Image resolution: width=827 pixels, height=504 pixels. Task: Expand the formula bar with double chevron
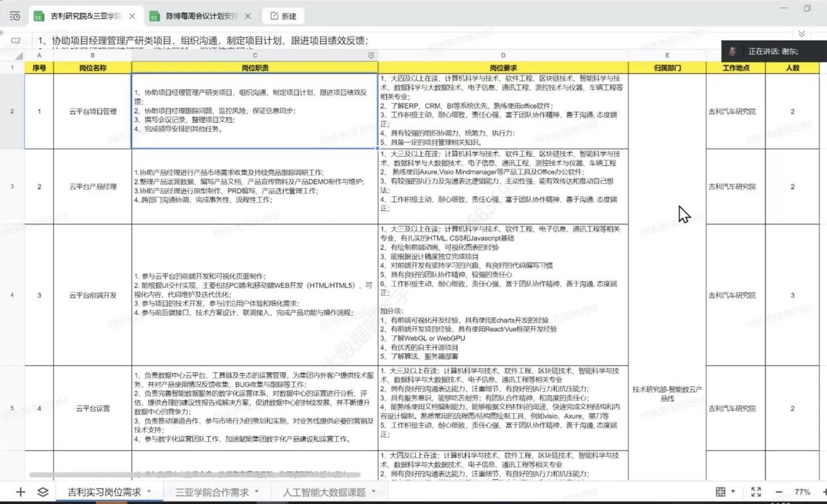[802, 33]
